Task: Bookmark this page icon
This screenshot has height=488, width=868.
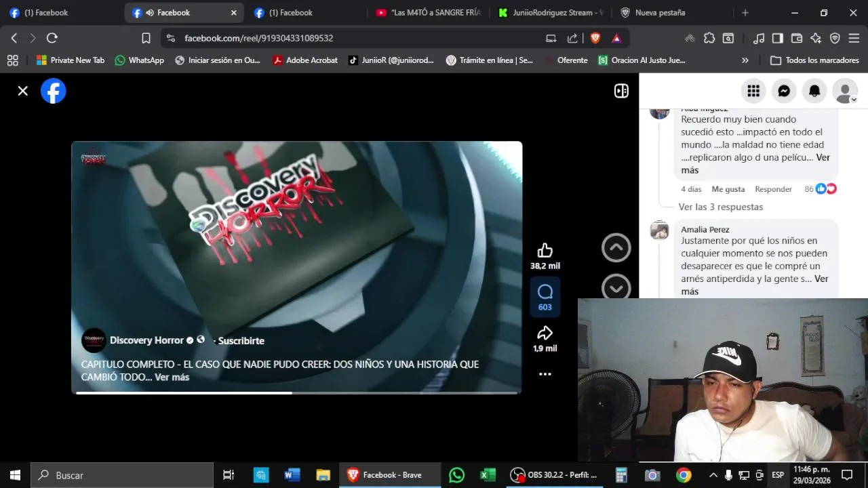Action: click(x=146, y=38)
